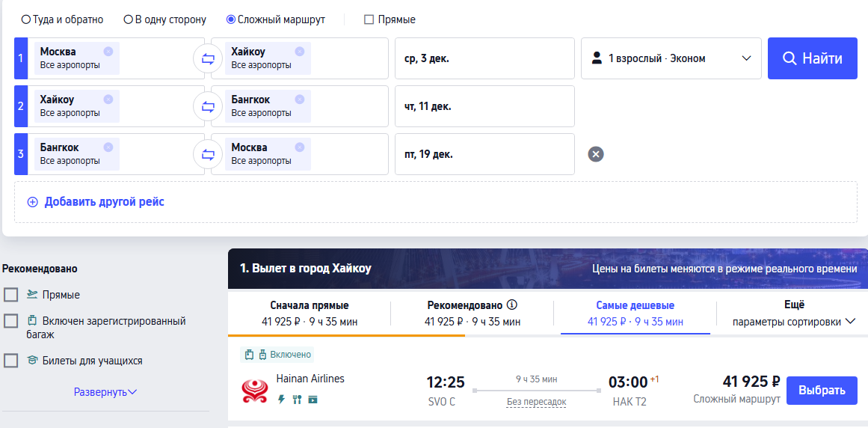868x428 pixels.
Task: Swap Москва and Хайкоу in flight 1
Action: click(208, 58)
